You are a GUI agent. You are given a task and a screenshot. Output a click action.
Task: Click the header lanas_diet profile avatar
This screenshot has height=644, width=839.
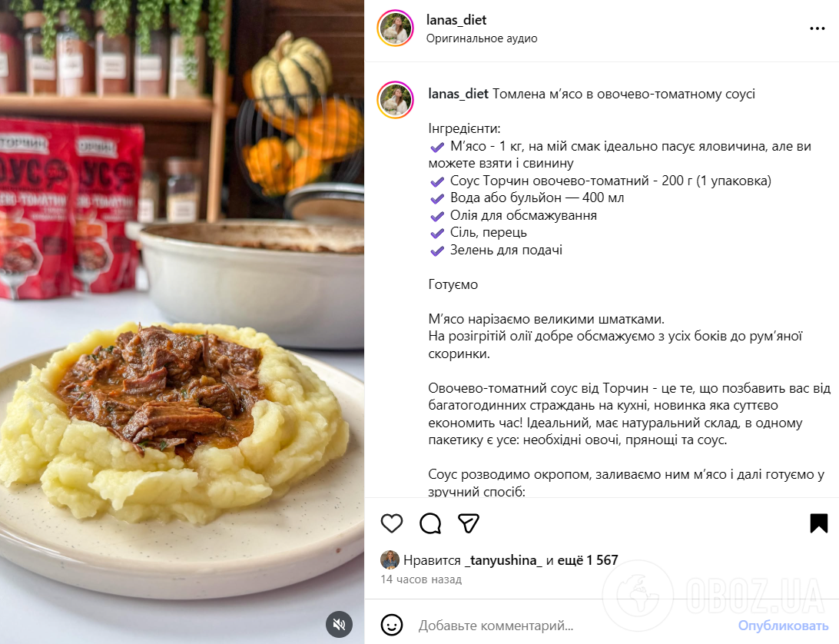[x=396, y=28]
